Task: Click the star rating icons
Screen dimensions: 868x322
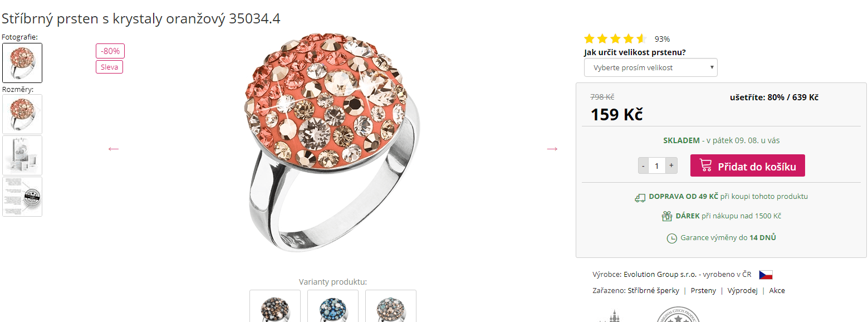Action: (x=615, y=39)
